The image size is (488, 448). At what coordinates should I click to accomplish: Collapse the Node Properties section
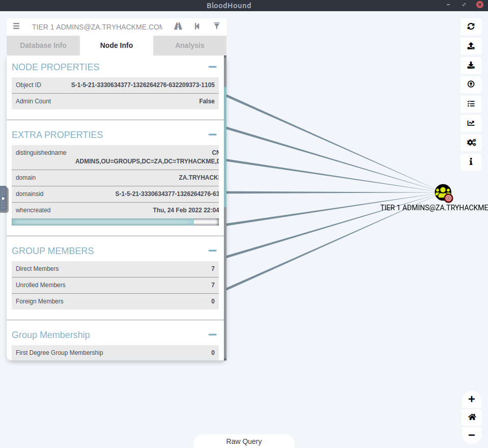click(212, 67)
